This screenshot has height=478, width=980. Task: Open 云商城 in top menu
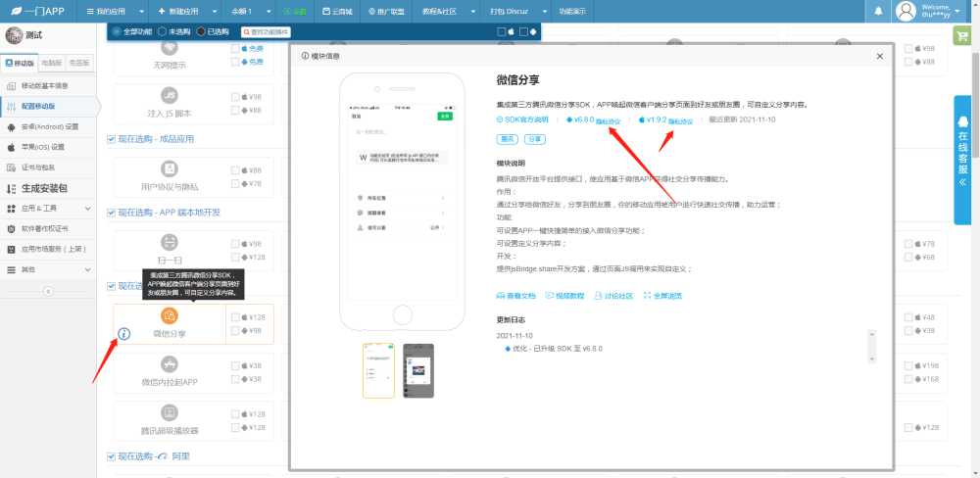(x=337, y=11)
